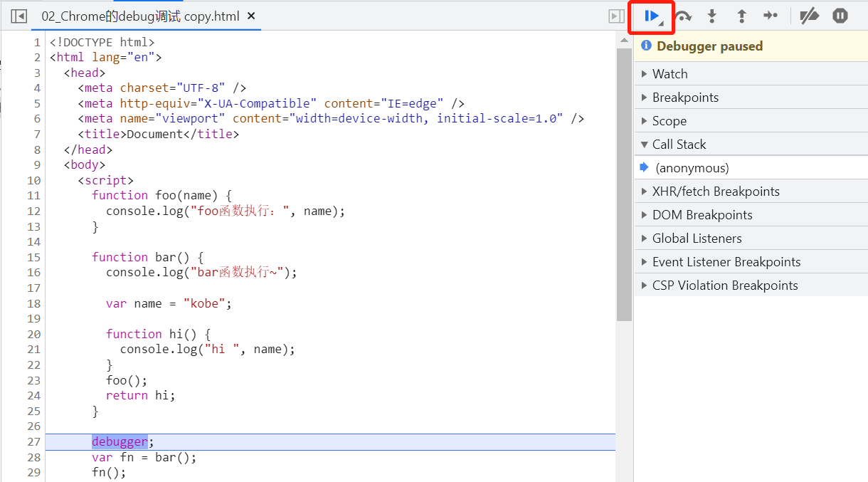Viewport: 868px width, 482px height.
Task: Expand the Watch section
Action: point(669,74)
